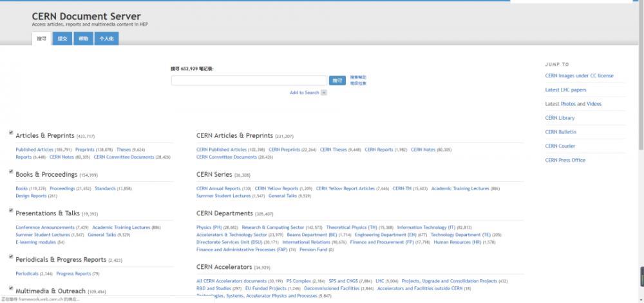Open CERN Published Articles link

(222, 150)
